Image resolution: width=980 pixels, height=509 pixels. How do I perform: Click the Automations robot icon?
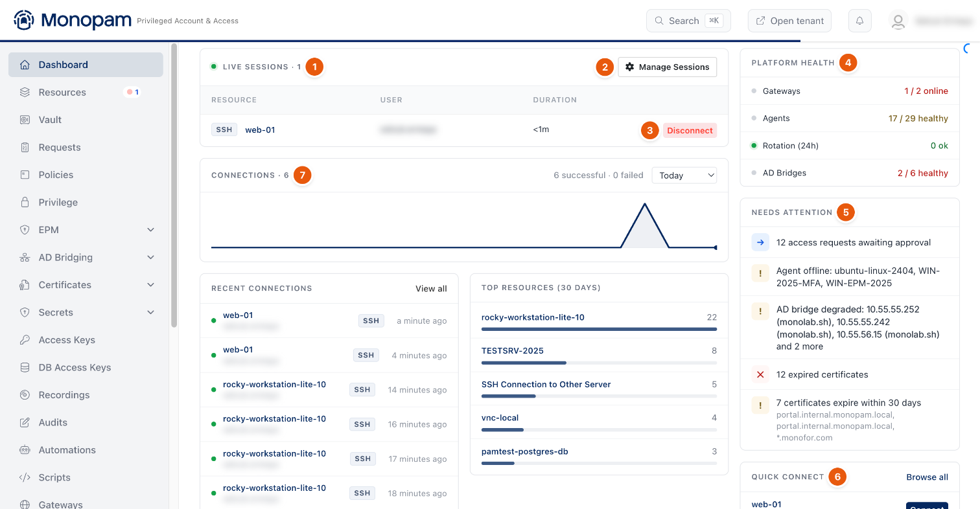point(25,450)
